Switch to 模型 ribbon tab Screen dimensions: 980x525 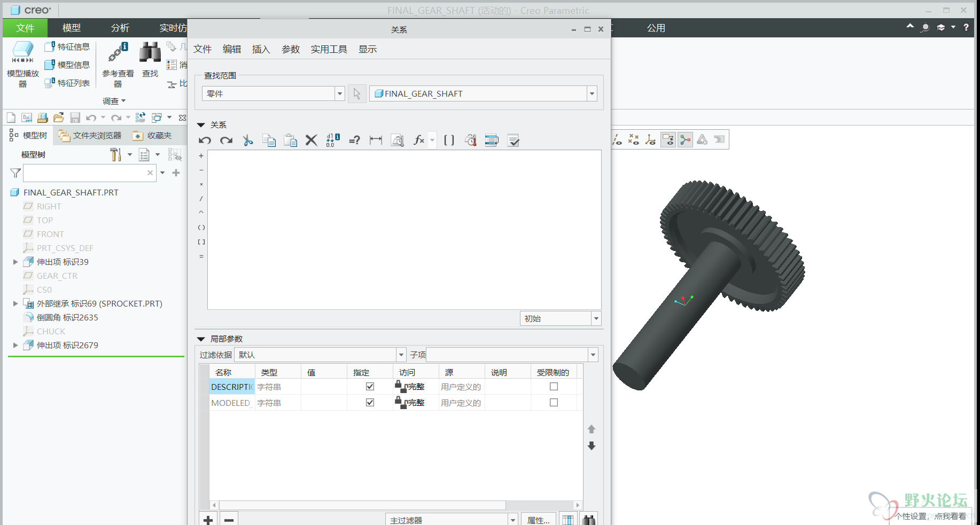tap(72, 28)
